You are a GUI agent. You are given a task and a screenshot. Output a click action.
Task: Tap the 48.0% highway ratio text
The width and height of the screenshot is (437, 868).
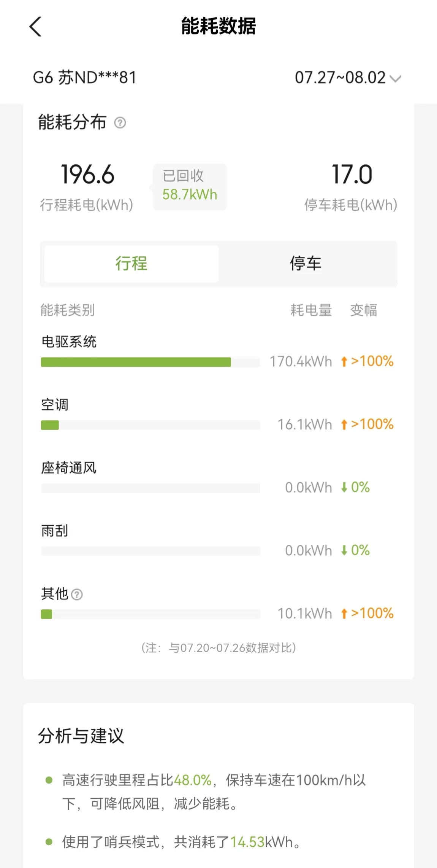[193, 780]
